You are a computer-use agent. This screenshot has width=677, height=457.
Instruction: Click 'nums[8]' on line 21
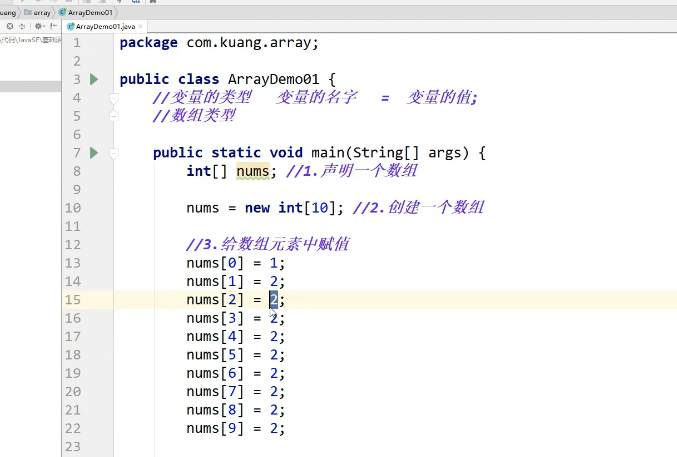tap(215, 410)
